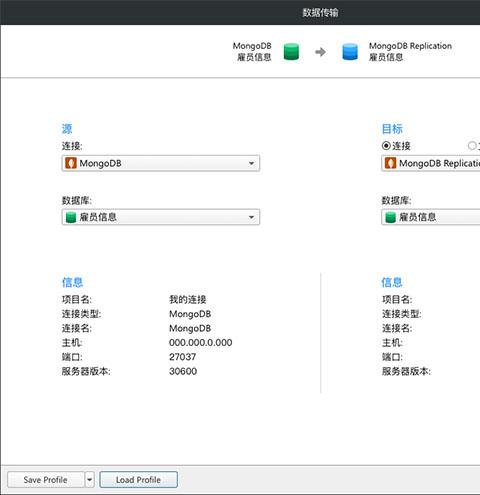The width and height of the screenshot is (480, 495).
Task: Click the Load Profile button
Action: tap(138, 480)
